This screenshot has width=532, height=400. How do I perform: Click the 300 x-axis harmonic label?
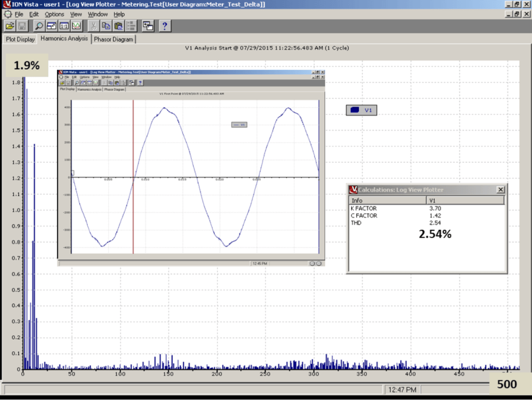point(313,374)
